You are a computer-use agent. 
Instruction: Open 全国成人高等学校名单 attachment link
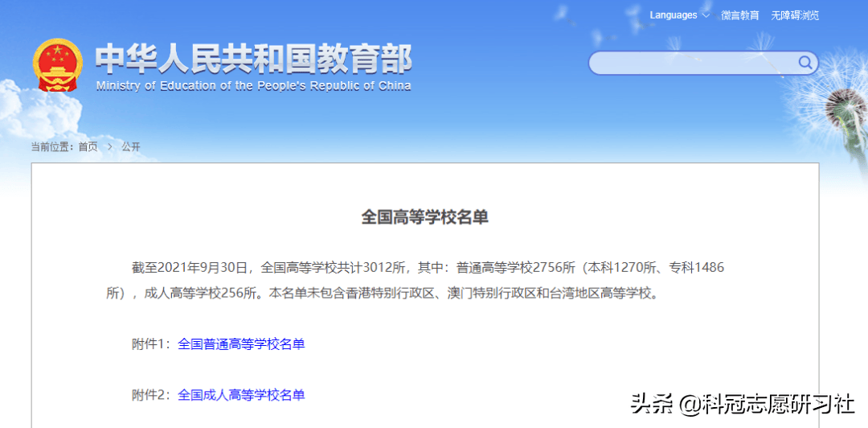coord(241,395)
